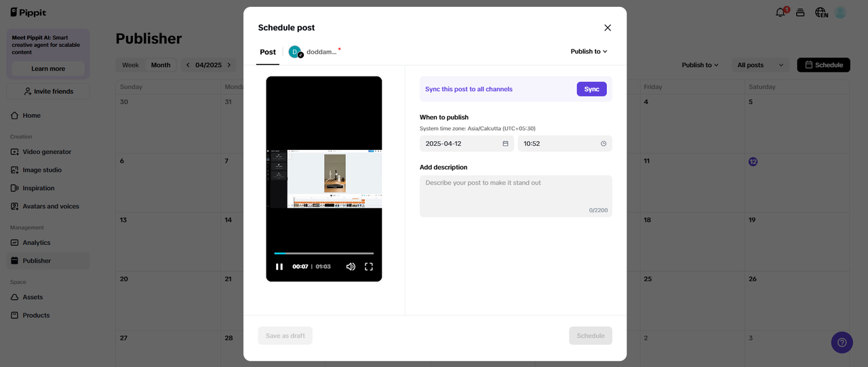Click the Schedule button in dialog footer
This screenshot has width=868, height=367.
[x=591, y=336]
